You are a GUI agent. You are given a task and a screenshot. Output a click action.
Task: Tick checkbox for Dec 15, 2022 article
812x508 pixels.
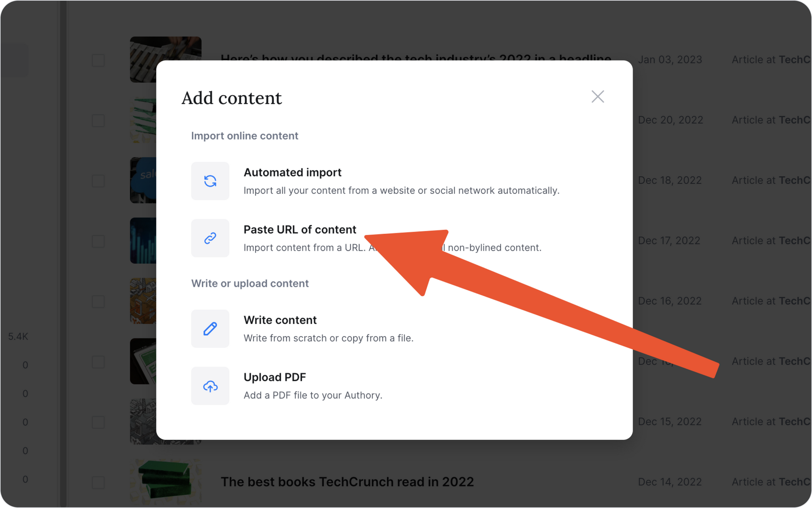[x=98, y=422]
